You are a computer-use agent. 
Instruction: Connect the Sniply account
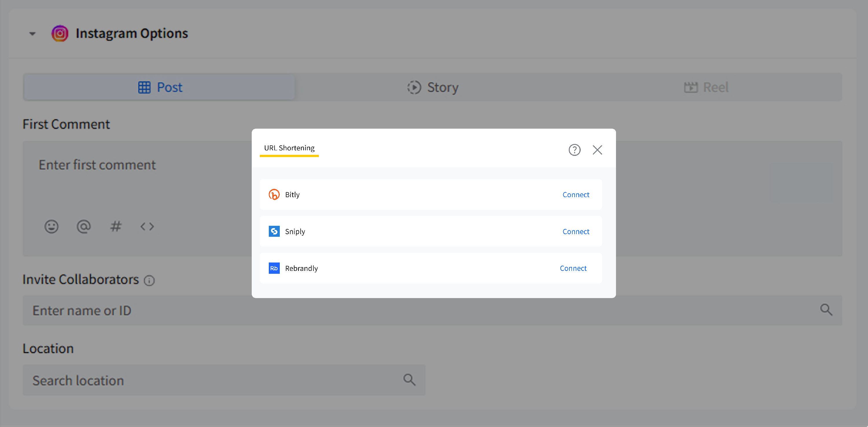[575, 231]
